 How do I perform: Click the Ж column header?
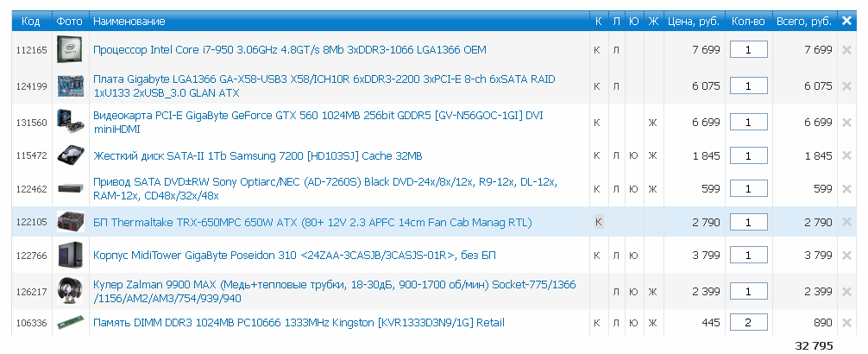coord(653,21)
